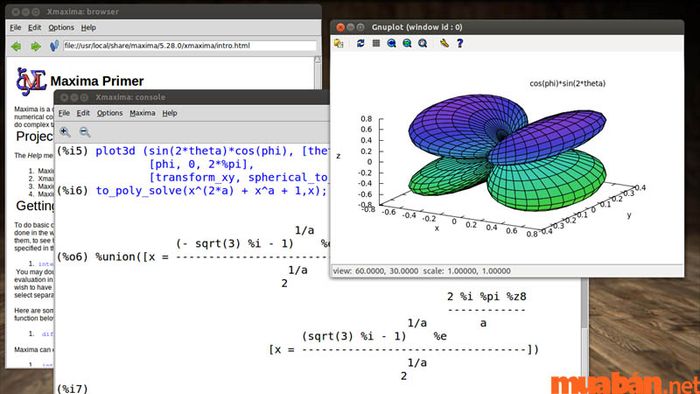Click plot title cos(phi)*sin(2*theta)
Viewport: 700px width, 394px height.
[x=567, y=83]
